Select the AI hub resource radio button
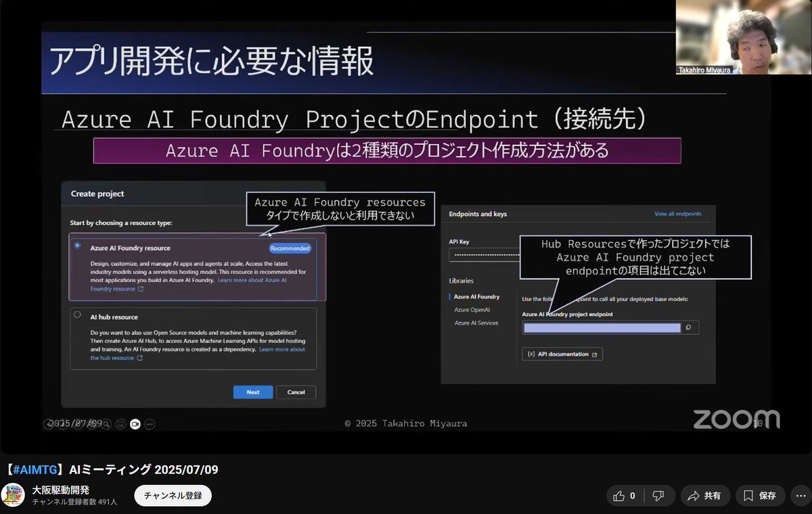 tap(77, 315)
